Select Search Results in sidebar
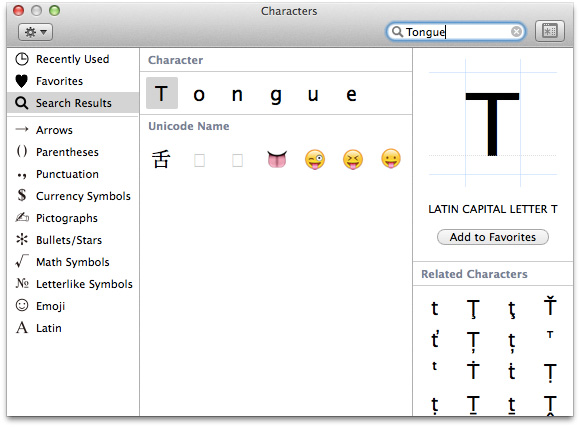This screenshot has width=580, height=427. [x=72, y=103]
